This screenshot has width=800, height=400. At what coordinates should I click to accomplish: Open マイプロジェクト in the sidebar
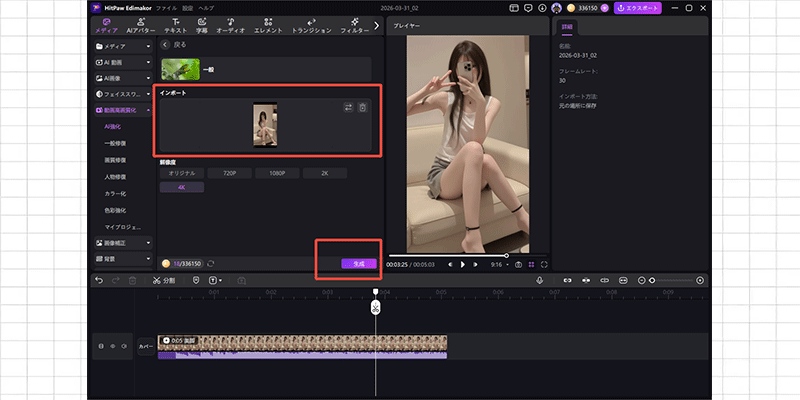[x=122, y=227]
